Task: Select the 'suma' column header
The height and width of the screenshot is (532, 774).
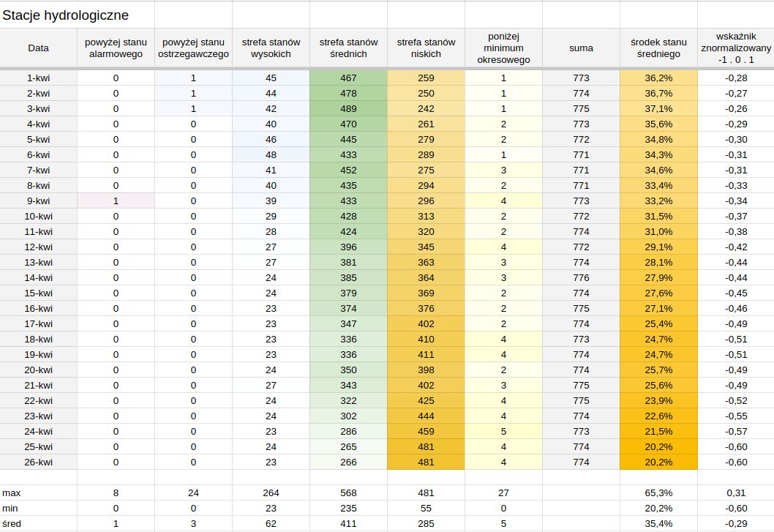Action: [581, 48]
